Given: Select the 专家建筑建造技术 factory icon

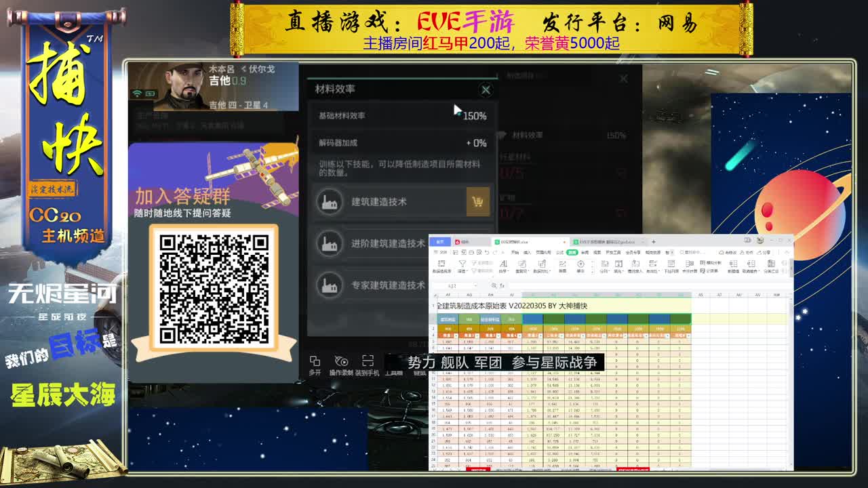Looking at the screenshot, I should click(330, 285).
